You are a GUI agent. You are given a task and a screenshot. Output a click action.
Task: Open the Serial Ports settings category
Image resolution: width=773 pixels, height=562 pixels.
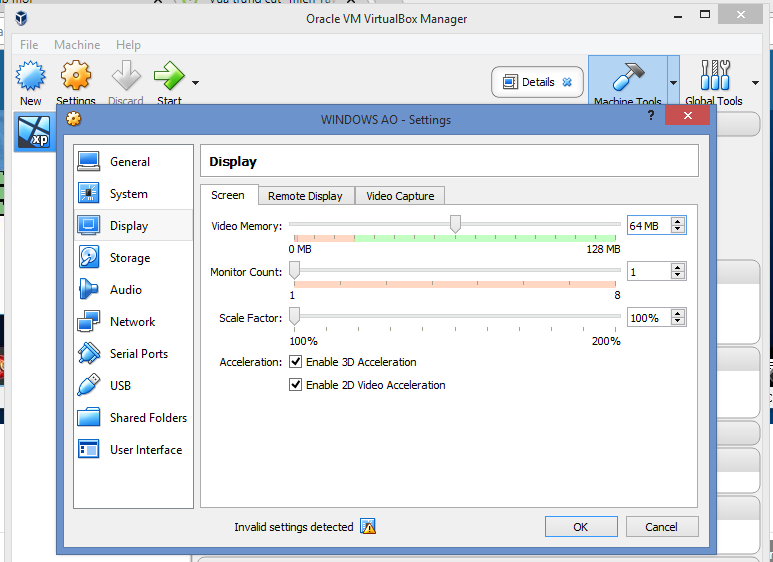[133, 354]
